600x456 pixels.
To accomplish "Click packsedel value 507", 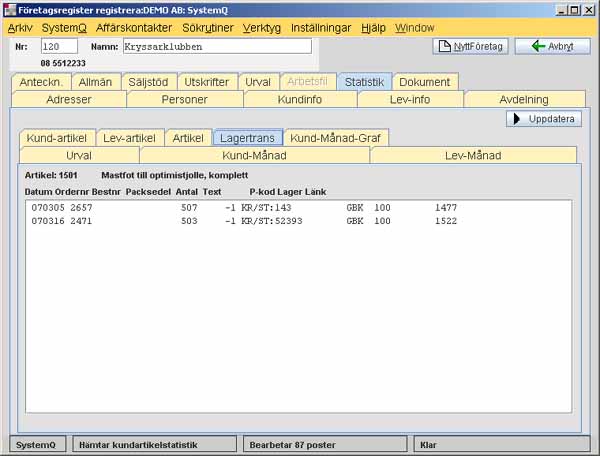I will [189, 208].
